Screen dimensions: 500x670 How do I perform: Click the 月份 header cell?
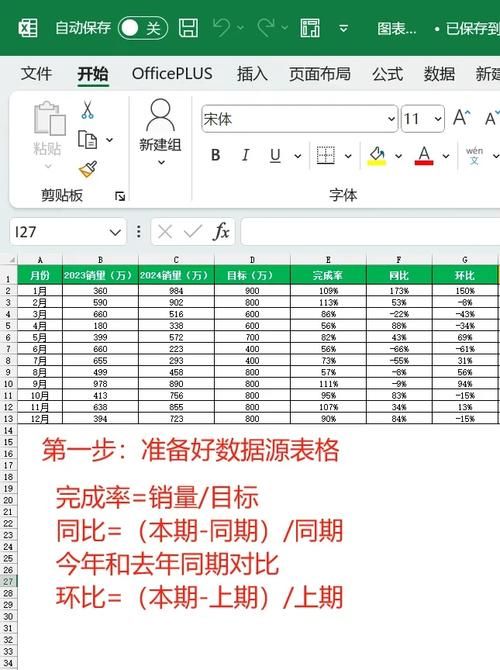(40, 275)
